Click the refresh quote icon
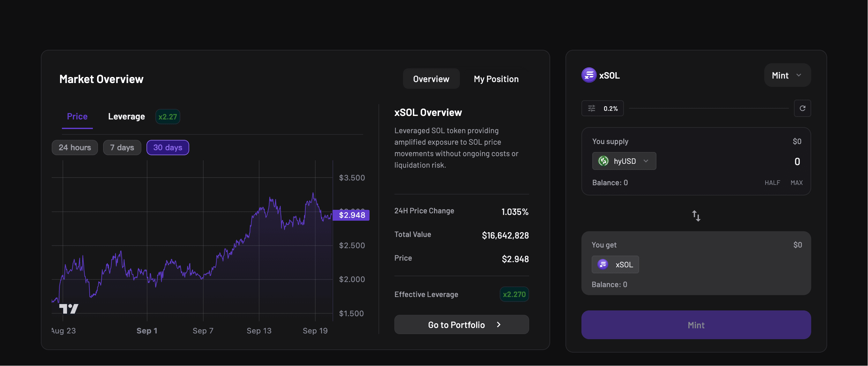Viewport: 868px width, 366px height. coord(802,108)
